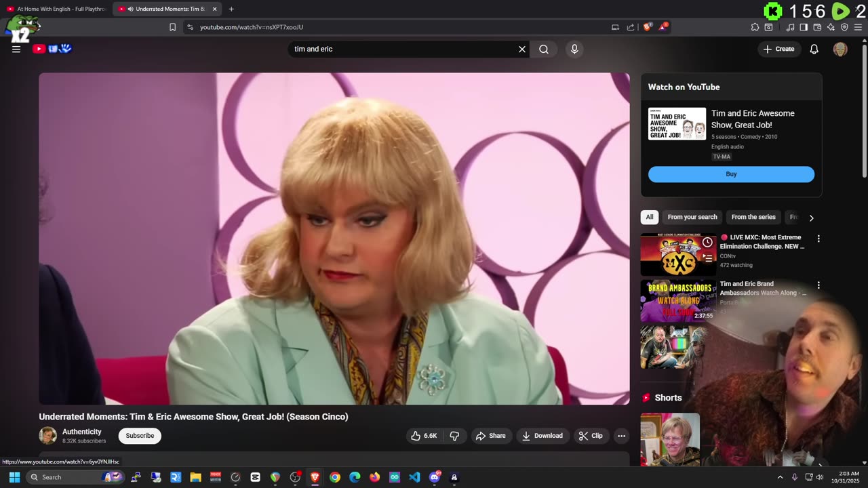
Task: Bookmark this page in address bar
Action: [172, 27]
